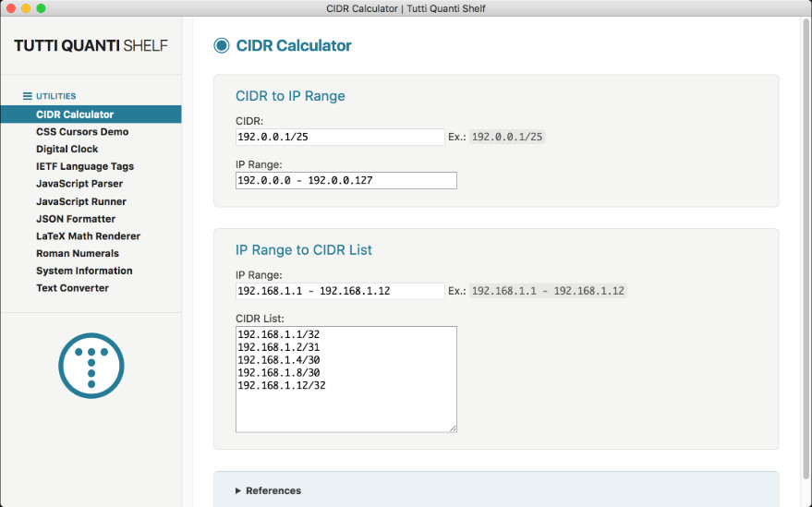
Task: Close the window with red button
Action: 11,8
